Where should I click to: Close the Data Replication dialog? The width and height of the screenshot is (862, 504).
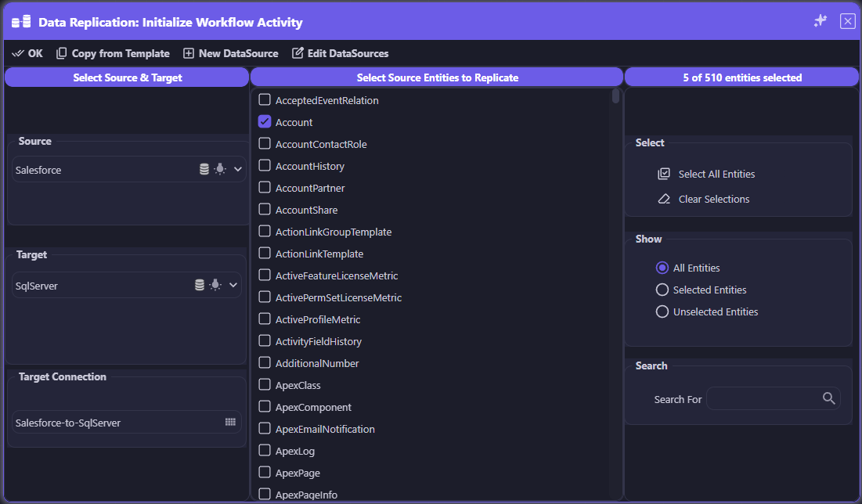pyautogui.click(x=848, y=21)
